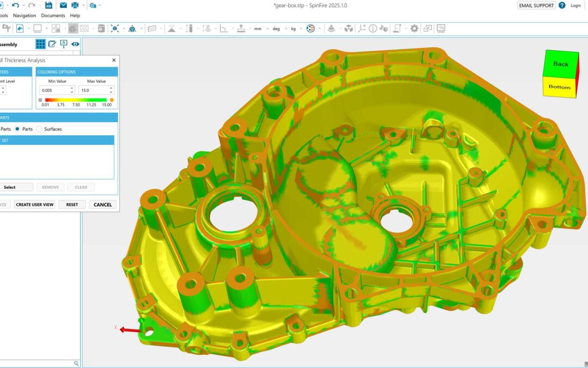Click EMAIL SUPPORT in the title bar
The width and height of the screenshot is (588, 368).
pyautogui.click(x=536, y=5)
